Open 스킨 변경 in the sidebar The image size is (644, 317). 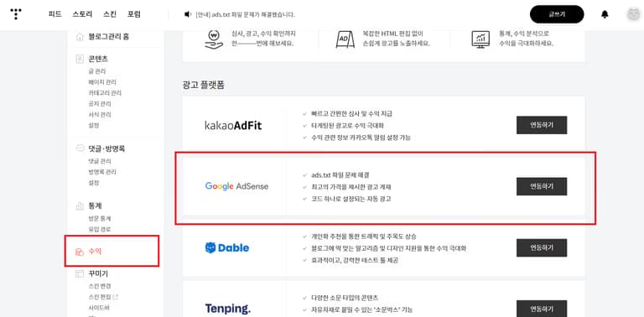(x=100, y=286)
